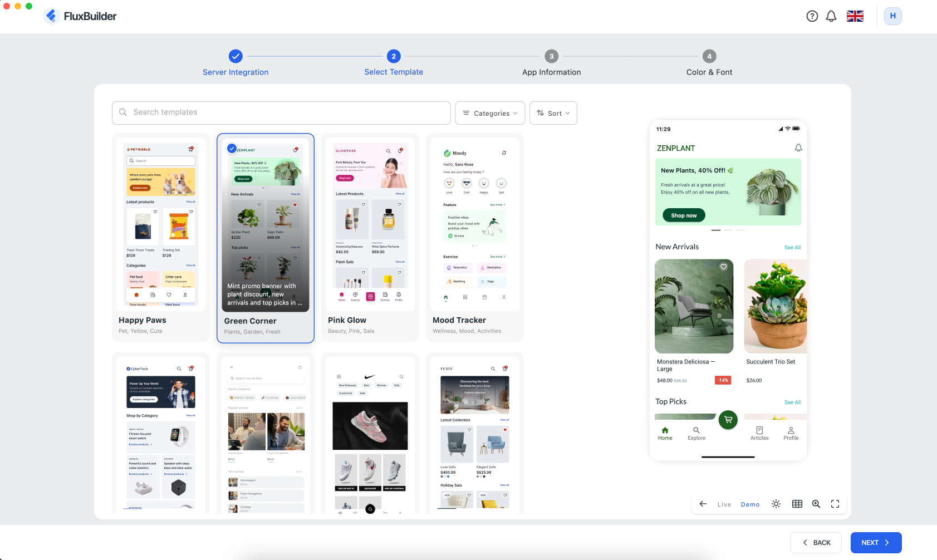Click See All next to Top Picks
The width and height of the screenshot is (937, 560).
[x=793, y=402]
